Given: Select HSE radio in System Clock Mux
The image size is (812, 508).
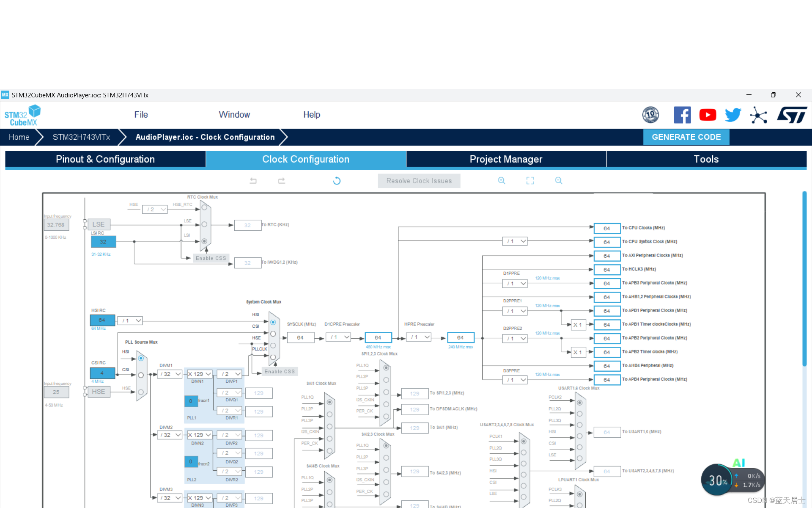Looking at the screenshot, I should (x=273, y=345).
